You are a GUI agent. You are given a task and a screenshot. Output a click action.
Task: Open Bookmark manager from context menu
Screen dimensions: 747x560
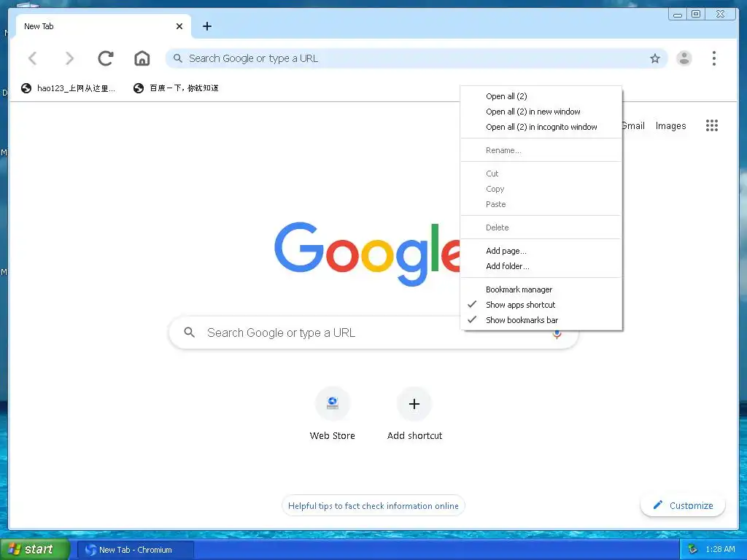point(541,289)
